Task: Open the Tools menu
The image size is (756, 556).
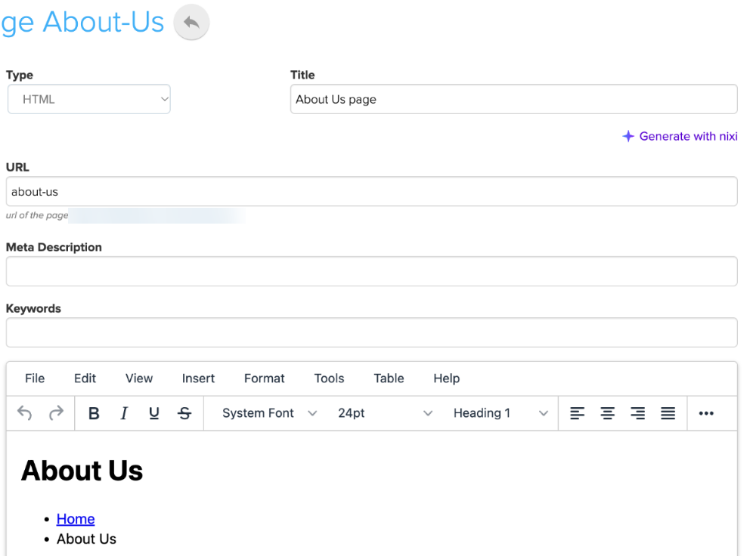Action: 330,378
